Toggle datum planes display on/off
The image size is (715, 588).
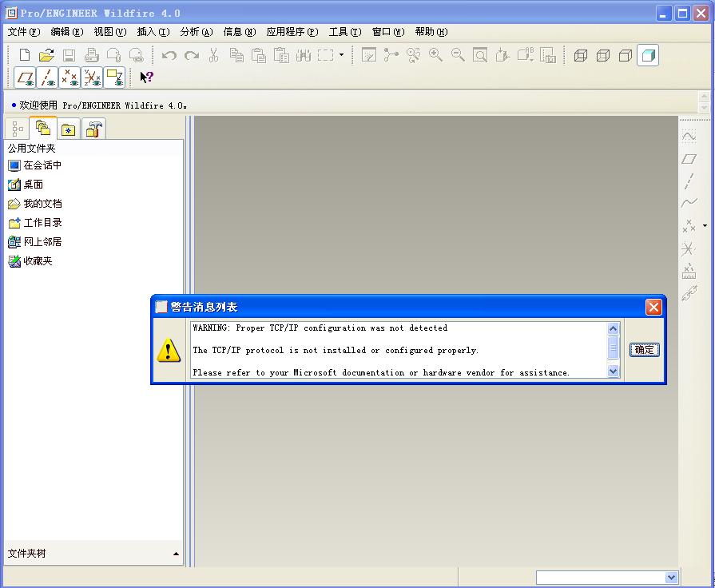click(x=25, y=77)
